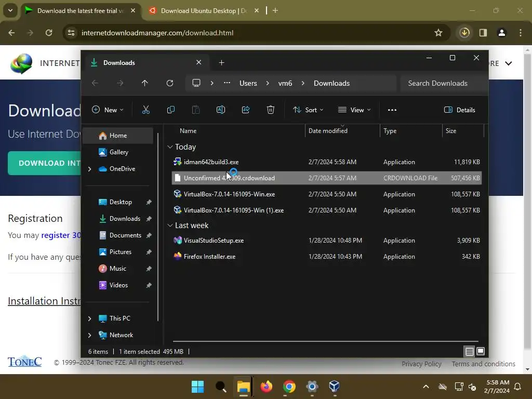532x399 pixels.
Task: Switch to Download Ubuntu Desktop browser tab
Action: (203, 11)
